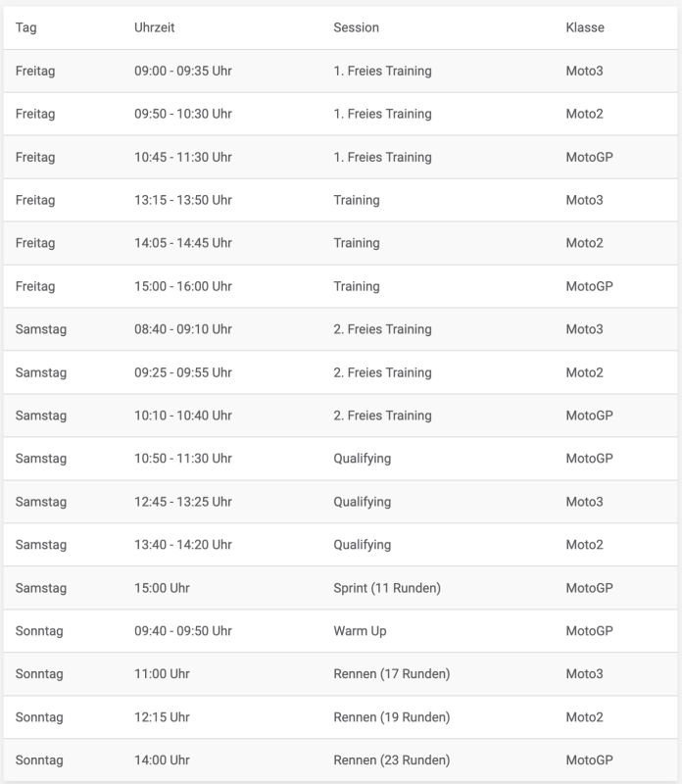
Task: Select the 09:40 - 09:50 Uhr Sonntag cell
Action: [183, 631]
